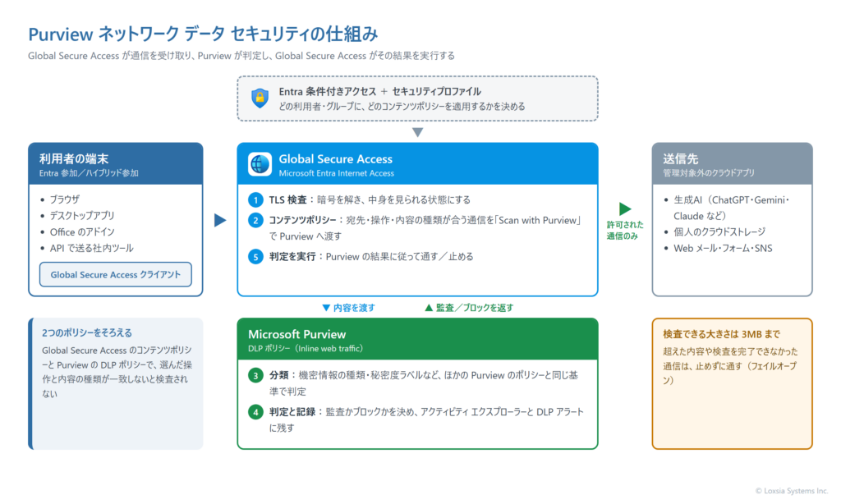Click the Entra 参加/ハイブリッド参加 subheading
The height and width of the screenshot is (504, 841).
tap(89, 173)
